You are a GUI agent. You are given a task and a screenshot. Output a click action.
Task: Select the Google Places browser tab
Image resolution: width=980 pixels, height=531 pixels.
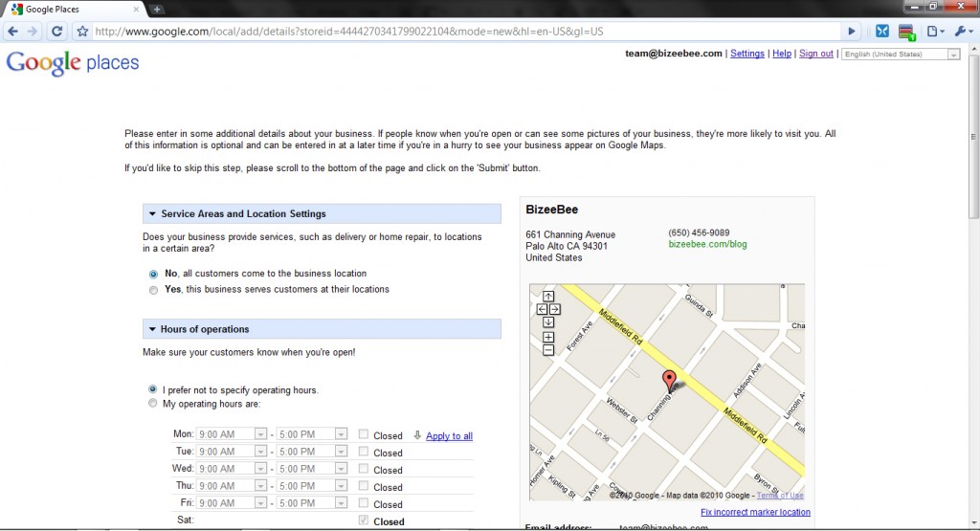[75, 10]
